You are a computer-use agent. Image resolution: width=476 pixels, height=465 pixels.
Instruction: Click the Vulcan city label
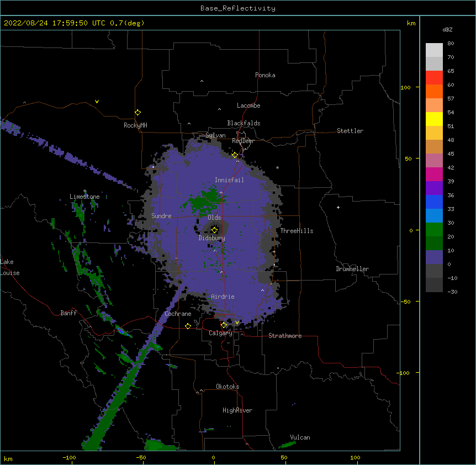[300, 437]
